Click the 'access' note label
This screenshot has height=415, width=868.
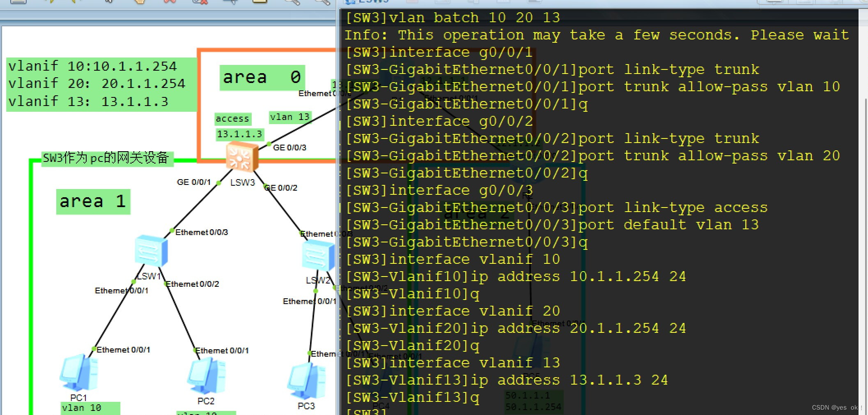click(x=233, y=119)
